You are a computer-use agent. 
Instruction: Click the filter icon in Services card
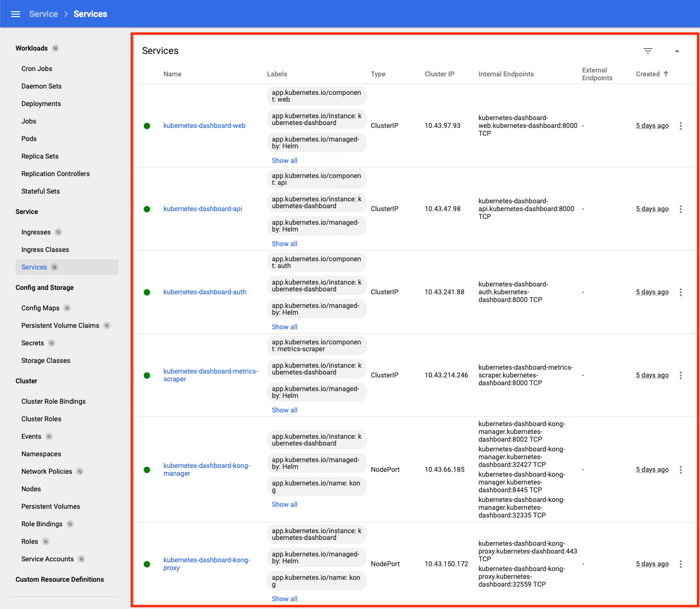647,51
